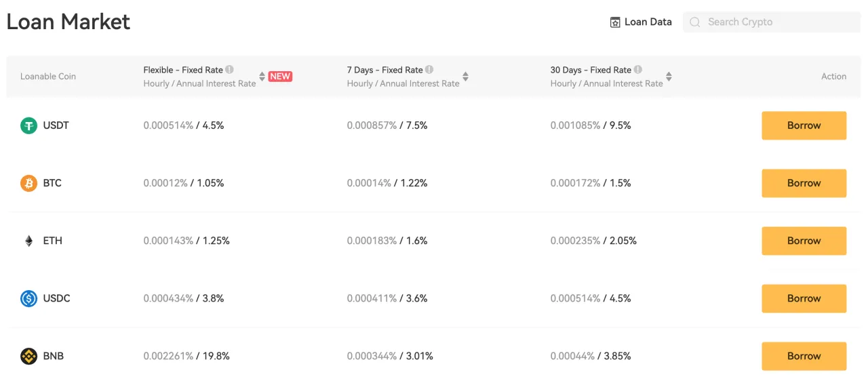Borrow USDT using its Borrow button
This screenshot has height=383, width=868.
(x=804, y=125)
